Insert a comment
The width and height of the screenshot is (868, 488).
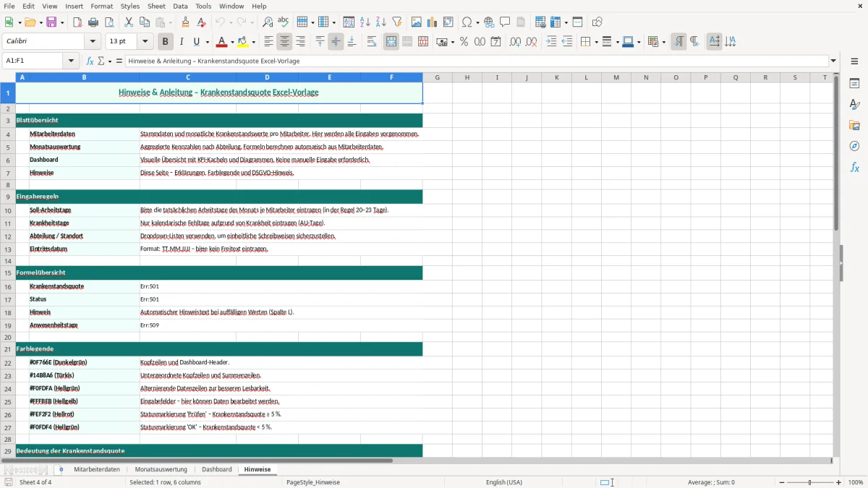click(505, 22)
